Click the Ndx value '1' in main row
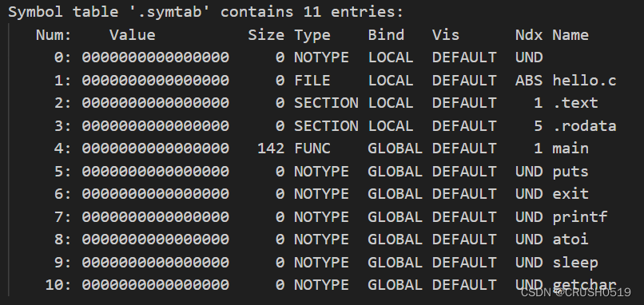 [538, 149]
